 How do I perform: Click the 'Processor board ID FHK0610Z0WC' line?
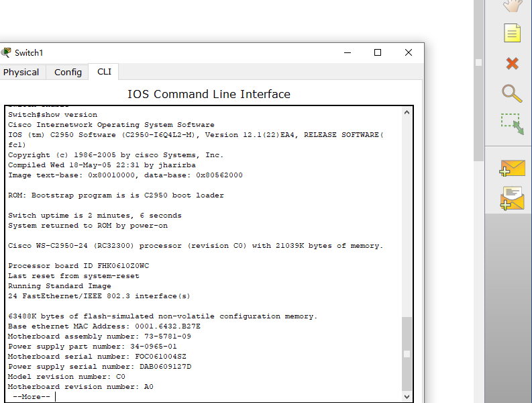click(x=78, y=266)
